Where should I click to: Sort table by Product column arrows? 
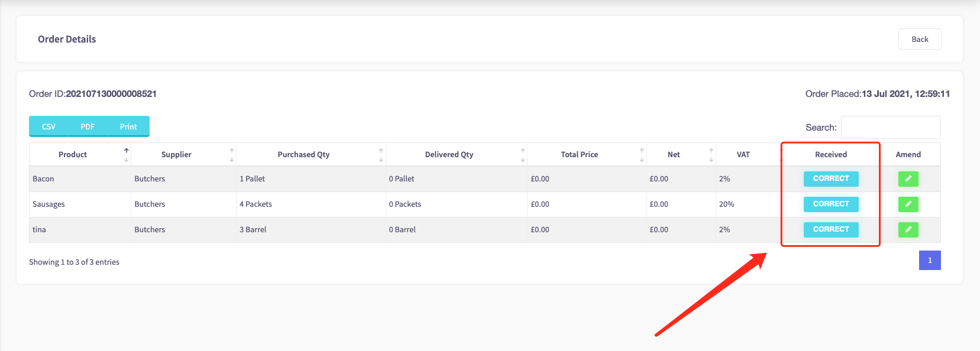(126, 155)
